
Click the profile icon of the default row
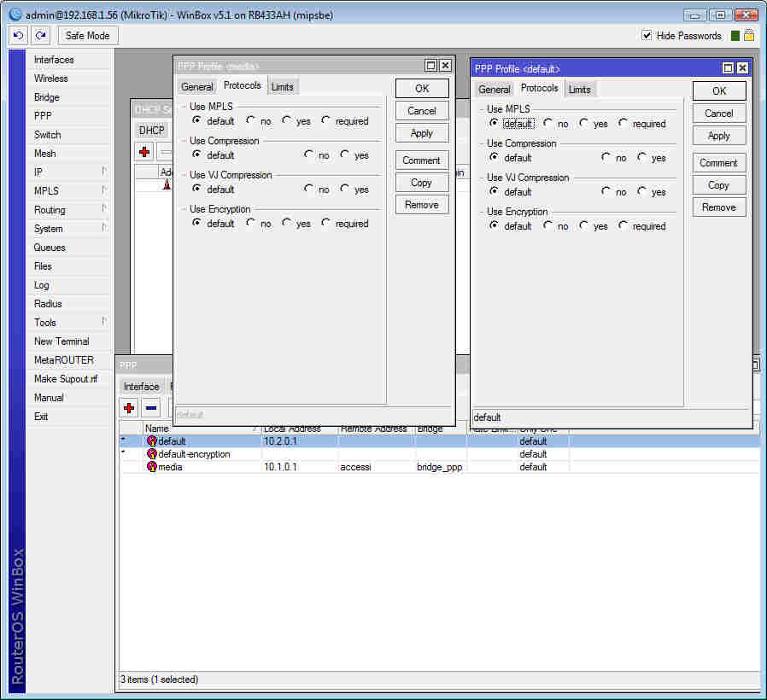tap(152, 441)
